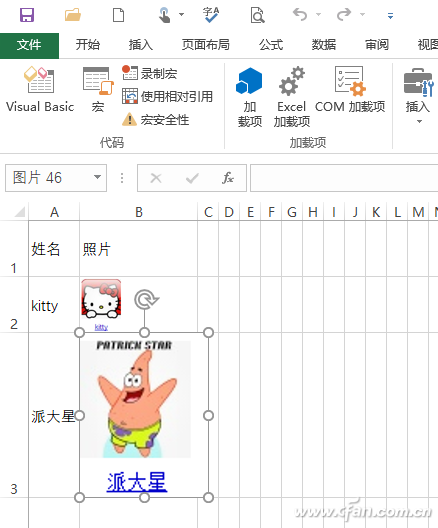Open 宏安全性 settings
This screenshot has height=528, width=438.
(155, 120)
